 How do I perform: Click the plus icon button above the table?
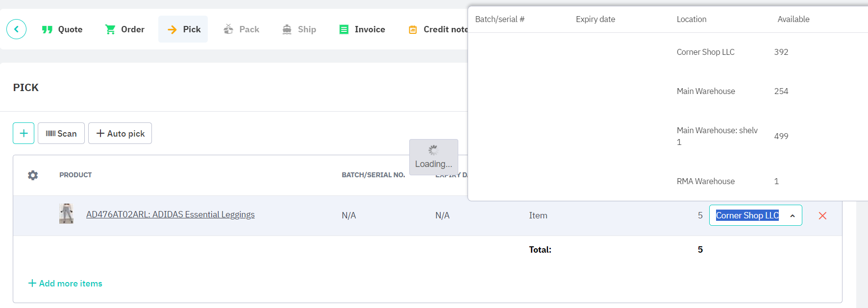click(x=24, y=133)
